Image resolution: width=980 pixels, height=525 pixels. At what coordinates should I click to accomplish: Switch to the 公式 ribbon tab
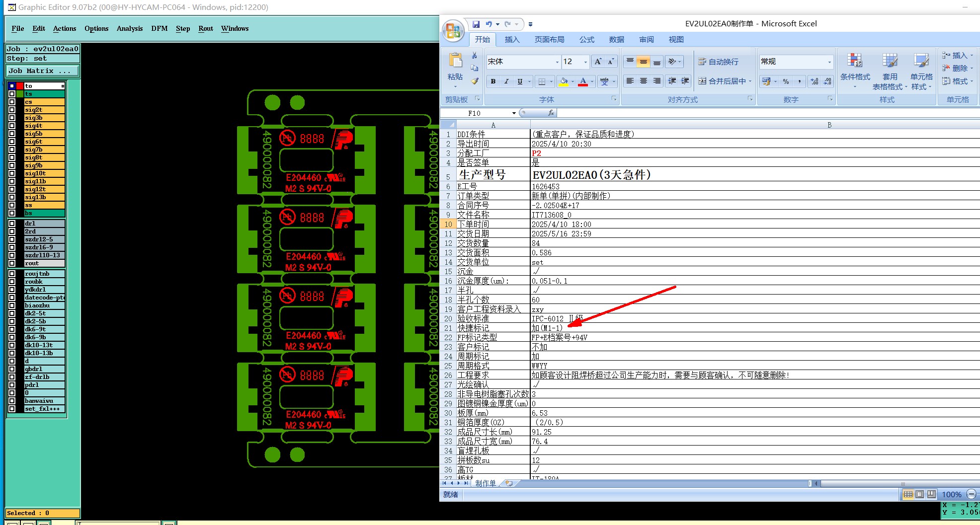[586, 40]
